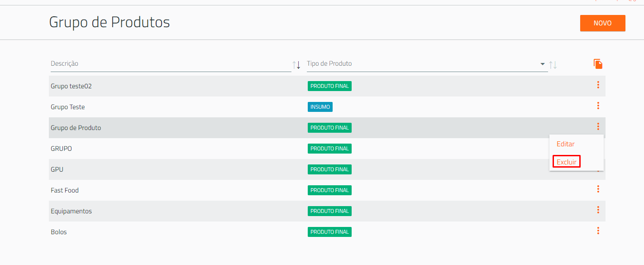Click the PRODUTO FINAL badge of Fast Food
Screen dimensions: 644x265
(329, 190)
